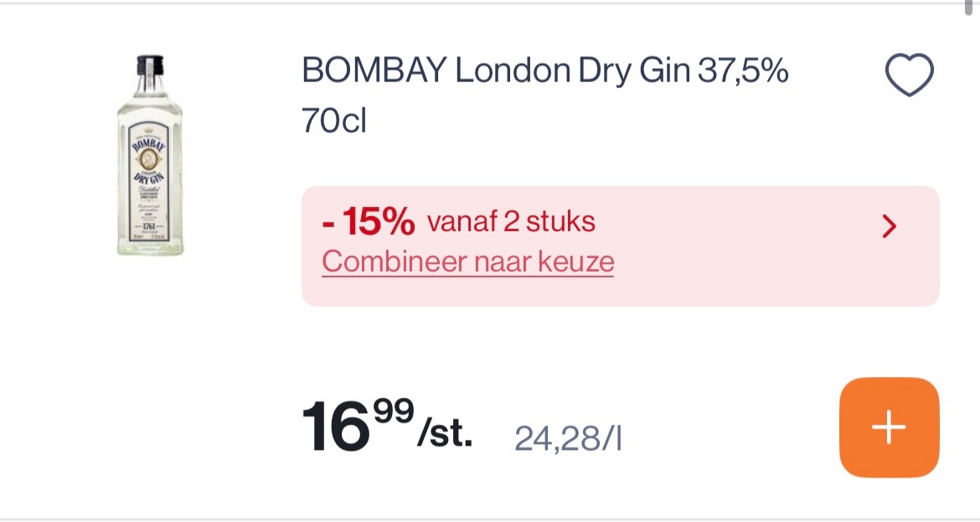Tap the vanaf 2 stuks promo text

pos(511,222)
